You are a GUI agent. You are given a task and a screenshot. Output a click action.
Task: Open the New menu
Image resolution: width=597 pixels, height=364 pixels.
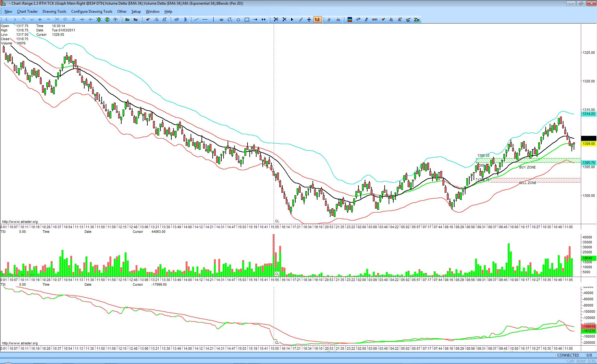[x=8, y=12]
